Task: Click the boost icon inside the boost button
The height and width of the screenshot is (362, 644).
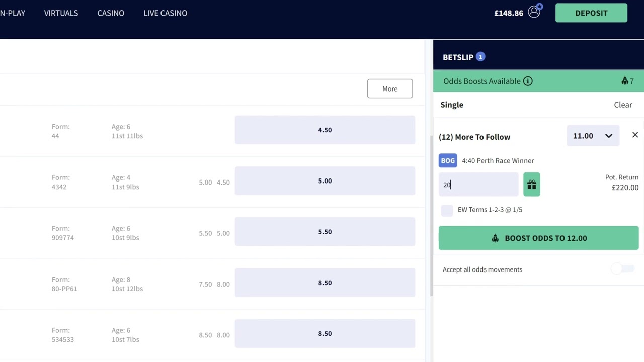Action: [495, 238]
